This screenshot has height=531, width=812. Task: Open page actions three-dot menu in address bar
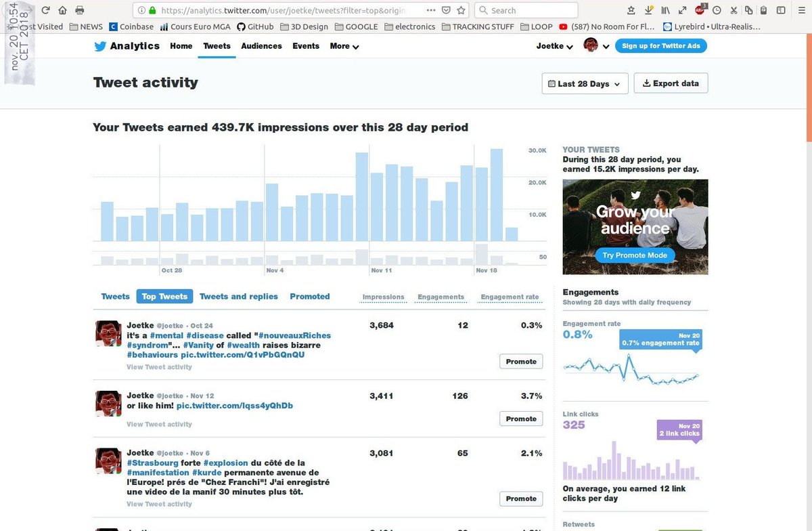432,10
